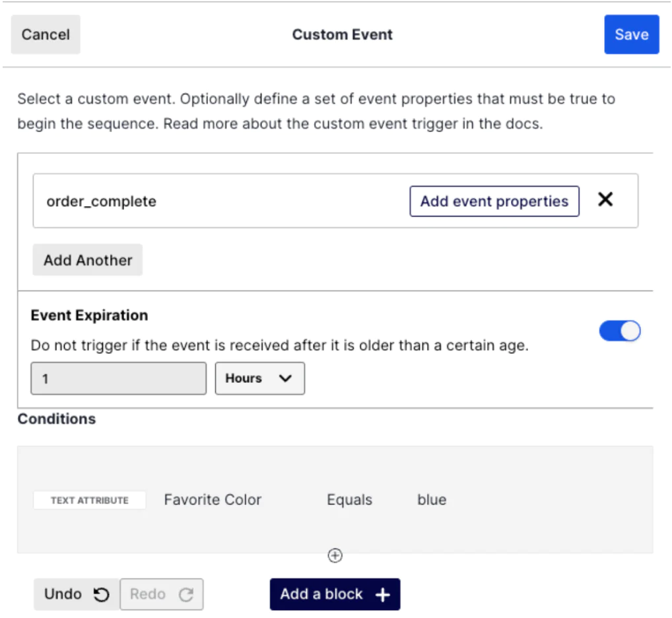Viewport: 672px width, 618px height.
Task: Turn off the Event Expiration toggle
Action: [619, 331]
